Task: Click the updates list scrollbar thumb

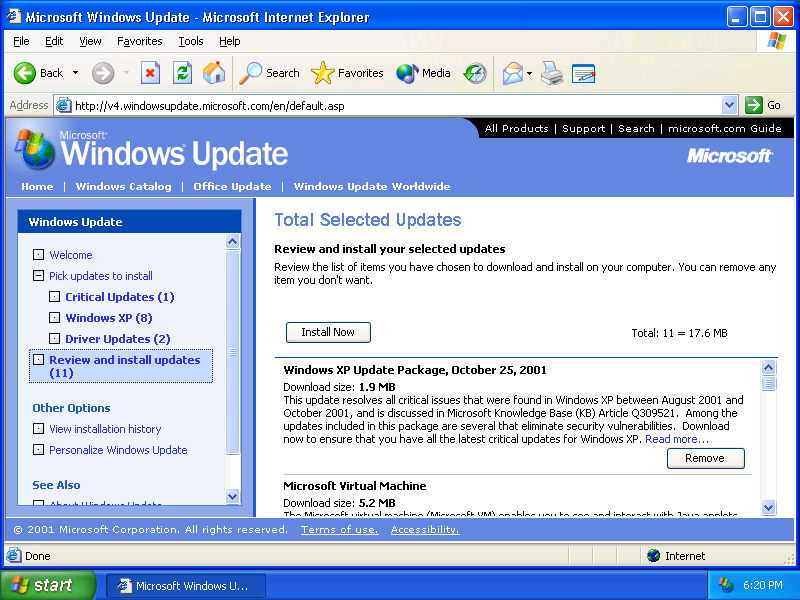Action: tap(768, 383)
